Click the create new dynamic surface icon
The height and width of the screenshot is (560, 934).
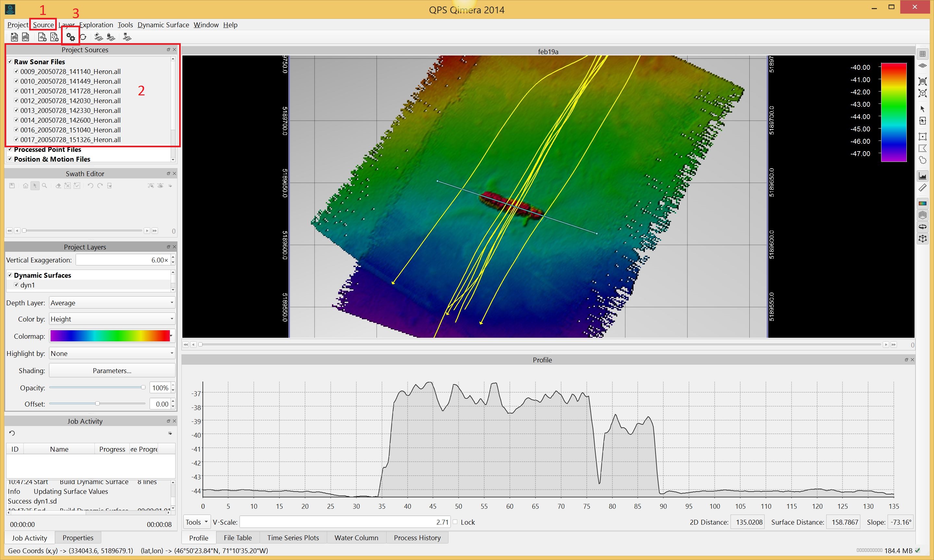pos(98,37)
